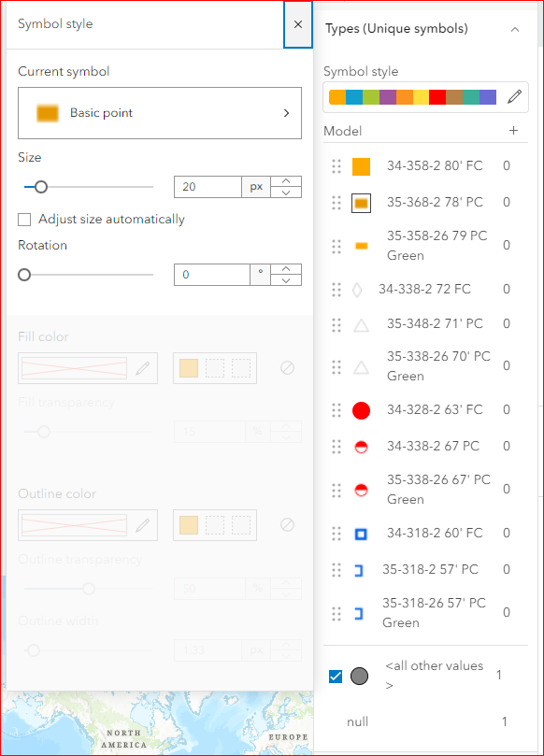
Task: Toggle the Adjust size automatically checkbox
Action: coord(23,218)
